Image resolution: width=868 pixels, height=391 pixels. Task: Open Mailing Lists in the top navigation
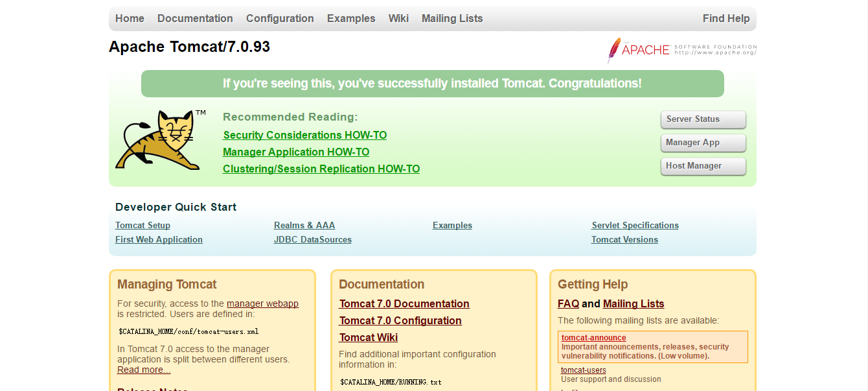click(452, 18)
